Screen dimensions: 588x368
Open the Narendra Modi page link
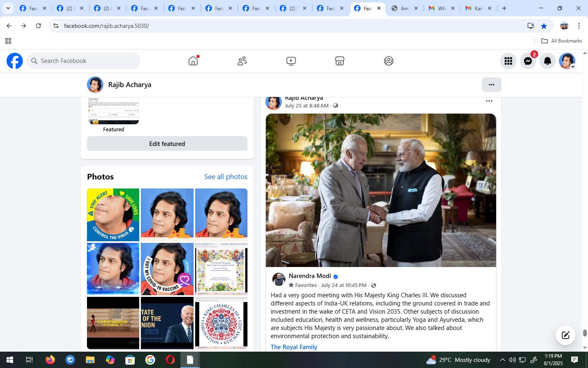(310, 276)
